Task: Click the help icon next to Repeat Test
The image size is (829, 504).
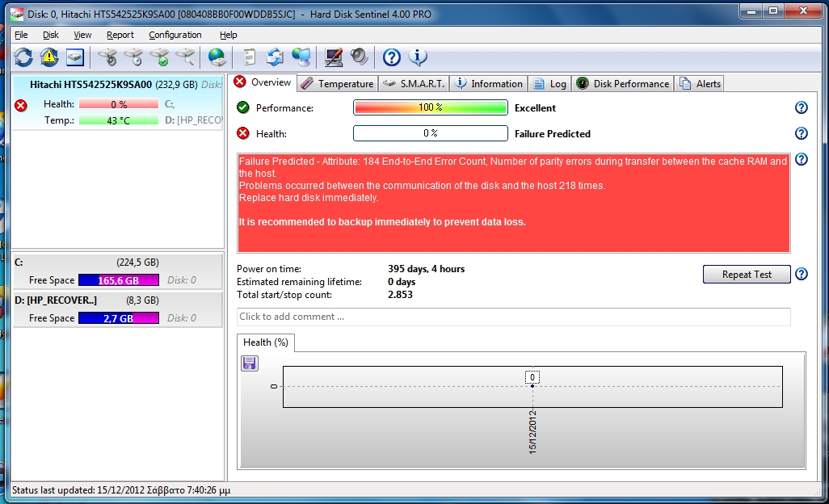Action: 802,274
